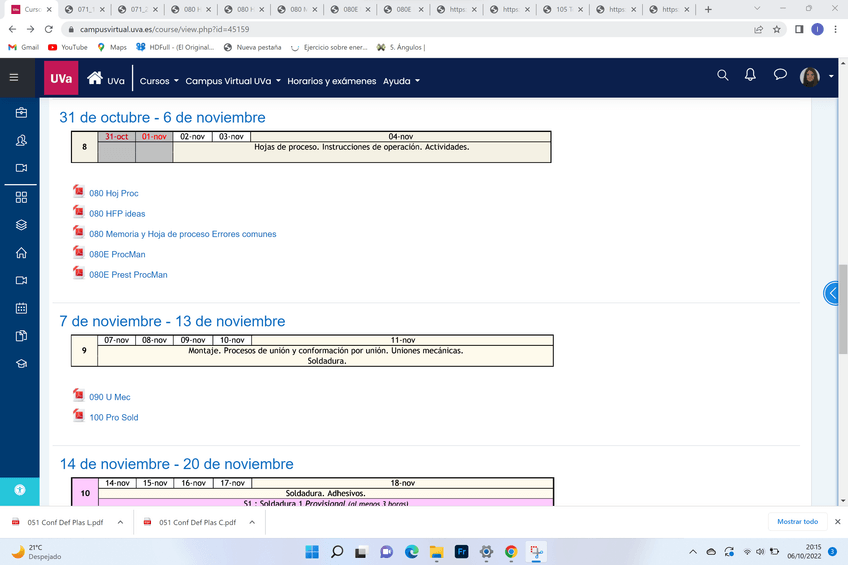Open the Gmail bookmark

point(24,47)
